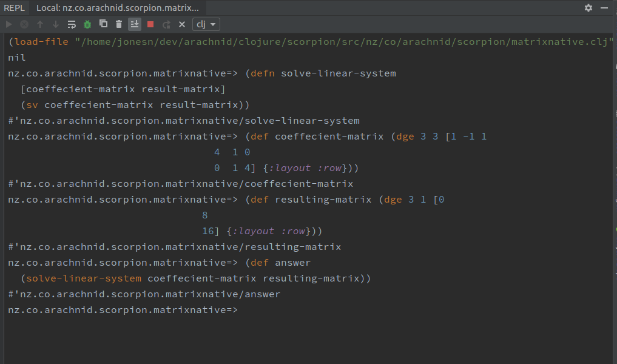617x364 pixels.
Task: Hide the REPL tool window
Action: point(604,8)
